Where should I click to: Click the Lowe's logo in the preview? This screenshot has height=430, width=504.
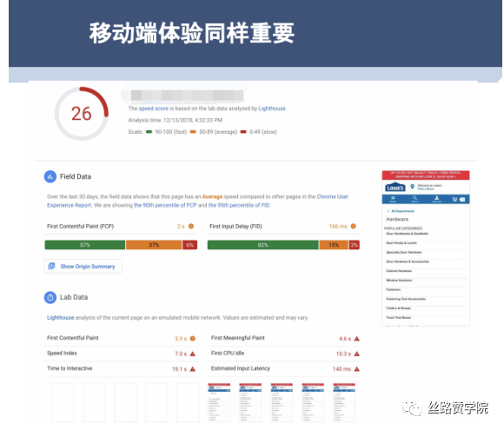tap(395, 187)
